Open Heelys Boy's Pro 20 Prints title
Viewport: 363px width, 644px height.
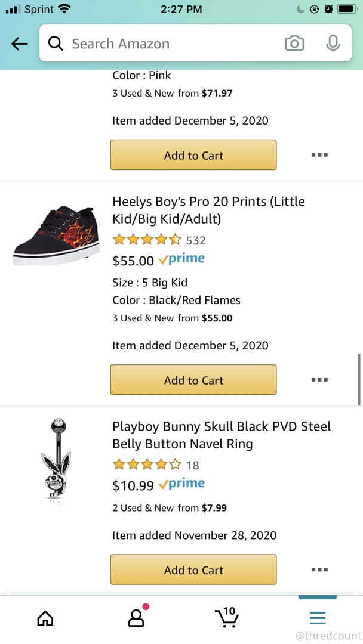pyautogui.click(x=208, y=210)
